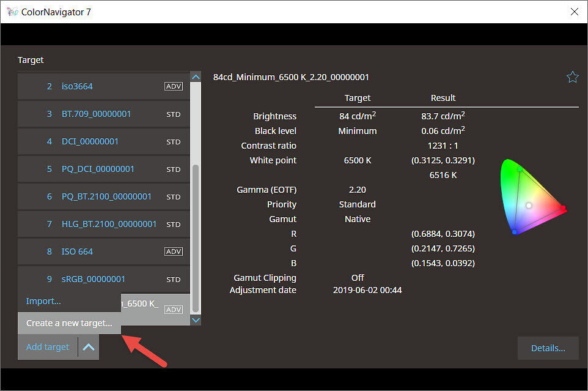
Task: Click the STD badge beside DCI_00000001
Action: 173,141
